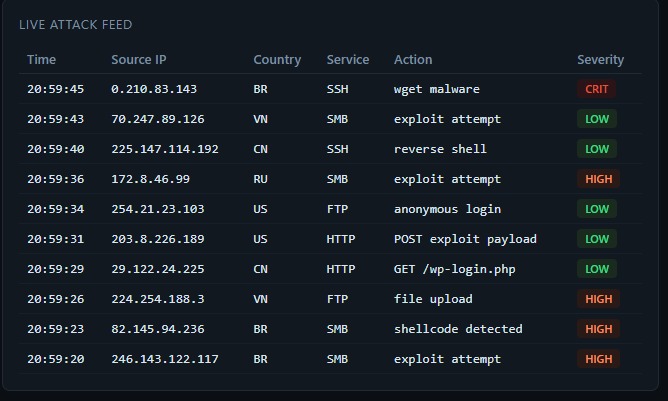Viewport: 668px width, 401px height.
Task: Select source IP 225.147.114.192
Action: (x=165, y=149)
